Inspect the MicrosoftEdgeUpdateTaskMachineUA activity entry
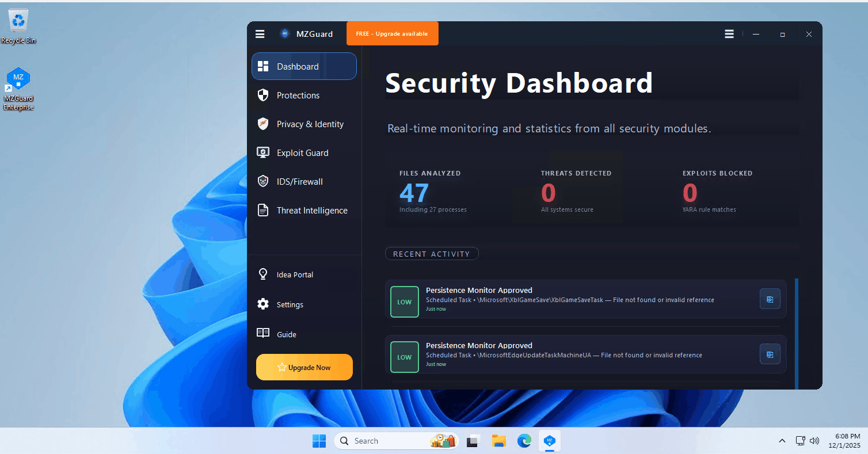 pyautogui.click(x=770, y=354)
